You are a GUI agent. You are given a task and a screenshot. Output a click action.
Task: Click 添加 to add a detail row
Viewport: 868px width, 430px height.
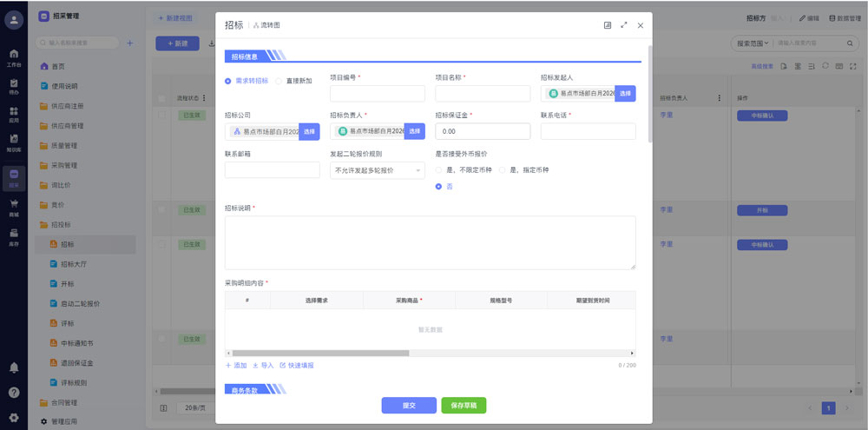pos(235,365)
